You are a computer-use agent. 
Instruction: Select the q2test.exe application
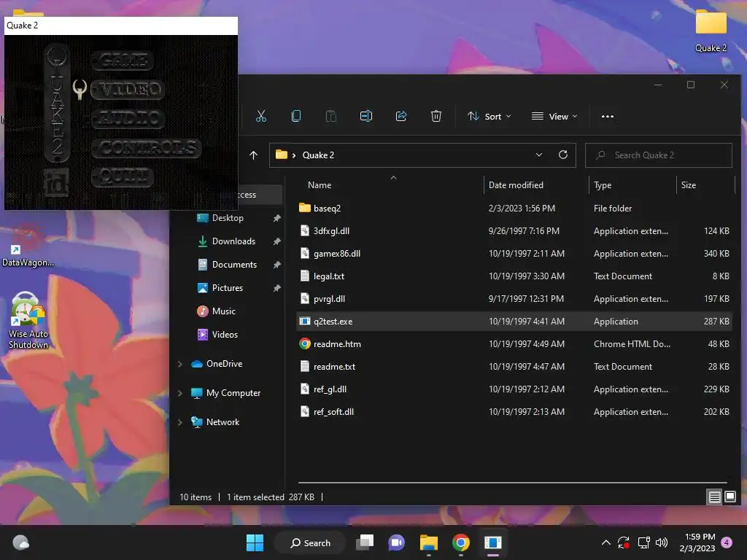(x=514, y=322)
